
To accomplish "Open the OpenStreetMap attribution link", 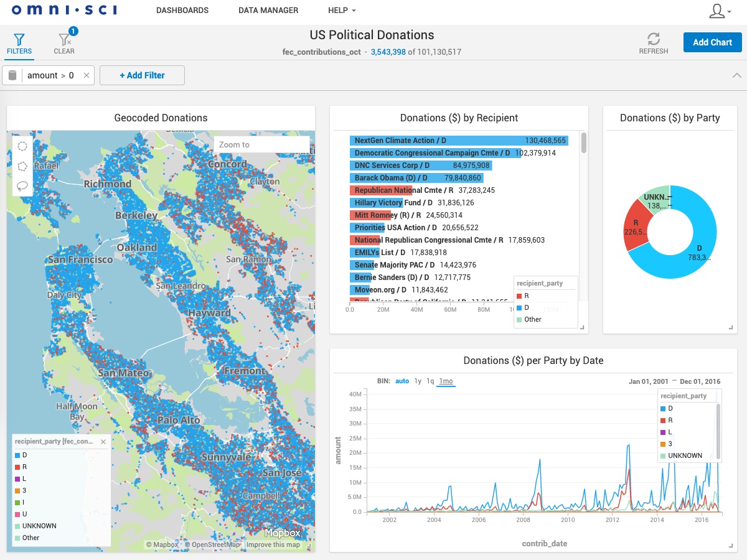I will click(x=212, y=544).
